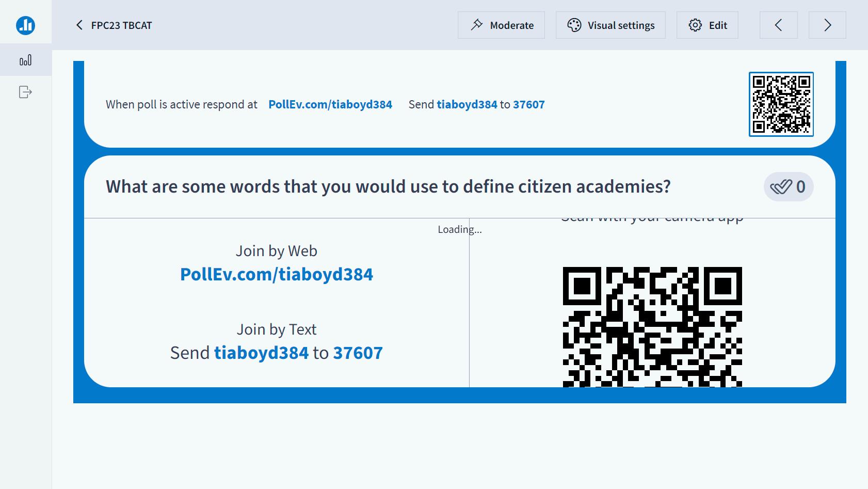Click the 'Loading...' status text

pyautogui.click(x=460, y=229)
